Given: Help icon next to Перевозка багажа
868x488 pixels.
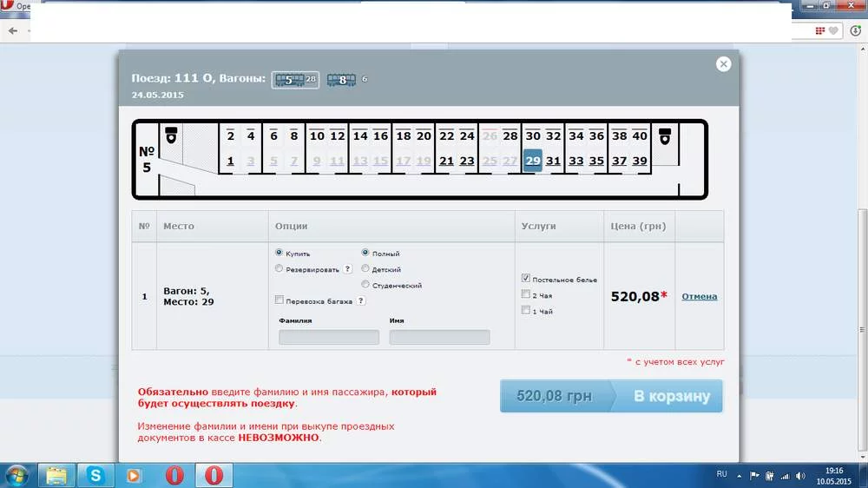Looking at the screenshot, I should (360, 300).
